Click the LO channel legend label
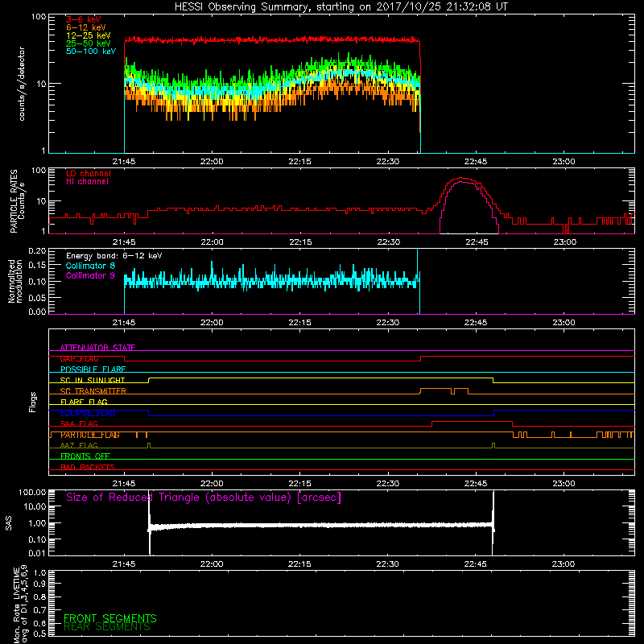 (x=89, y=173)
